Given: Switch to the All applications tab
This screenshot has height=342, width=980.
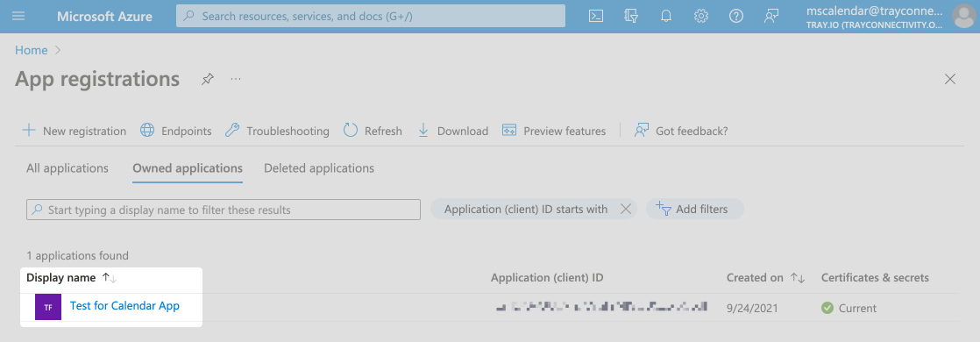Looking at the screenshot, I should tap(67, 168).
